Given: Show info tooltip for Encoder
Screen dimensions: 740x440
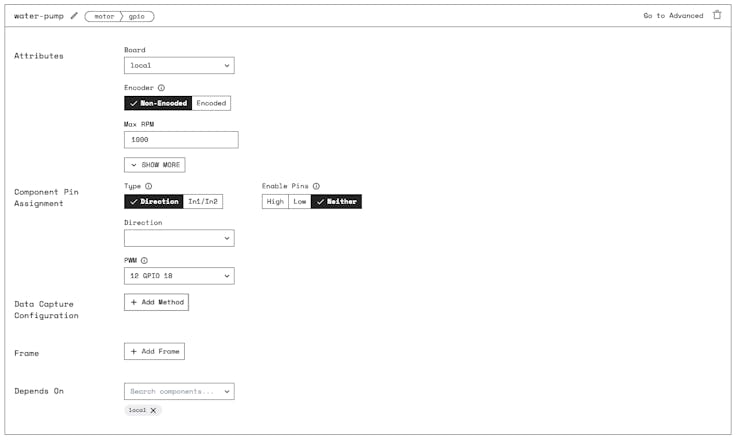Looking at the screenshot, I should (161, 88).
